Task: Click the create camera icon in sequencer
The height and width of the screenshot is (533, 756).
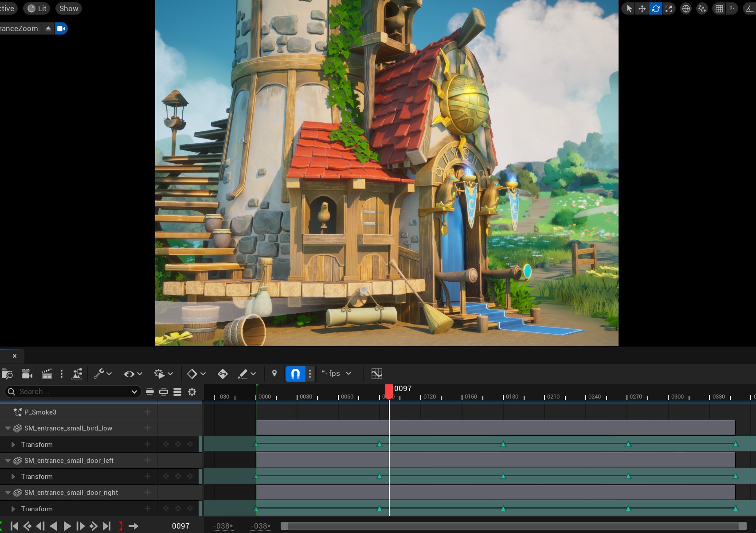Action: click(x=27, y=374)
